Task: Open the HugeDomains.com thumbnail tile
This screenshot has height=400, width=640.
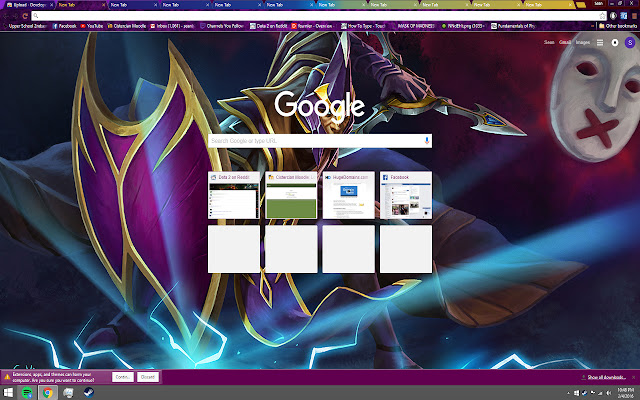Action: pos(349,195)
